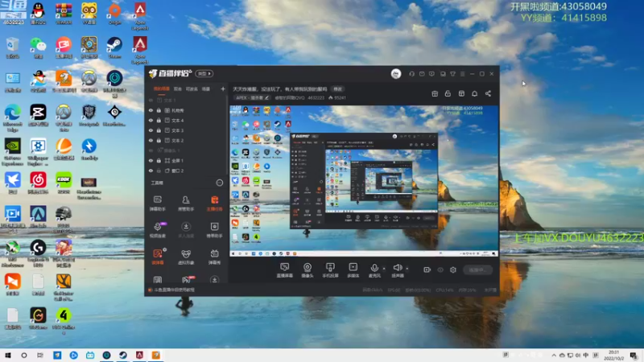Click the stream preview canvas

click(x=364, y=181)
